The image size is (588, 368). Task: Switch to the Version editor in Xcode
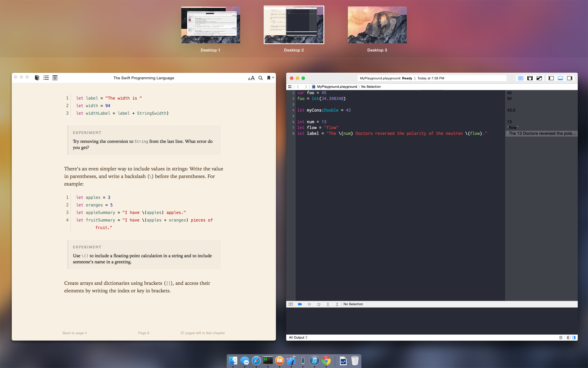pos(539,78)
